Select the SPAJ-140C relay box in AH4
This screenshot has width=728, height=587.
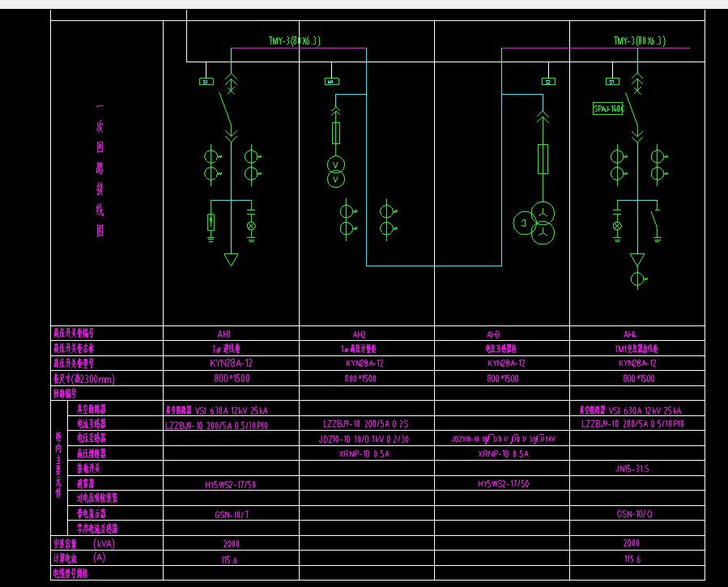tap(608, 108)
